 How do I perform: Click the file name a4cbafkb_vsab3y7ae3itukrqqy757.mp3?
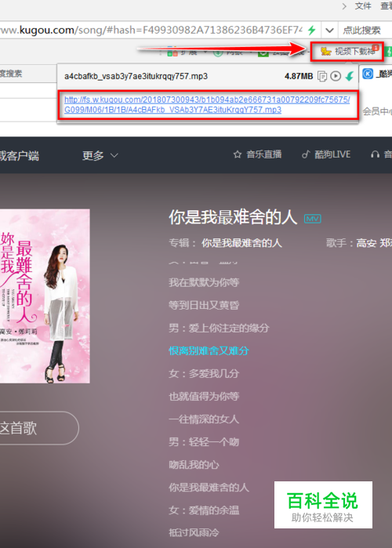click(136, 76)
